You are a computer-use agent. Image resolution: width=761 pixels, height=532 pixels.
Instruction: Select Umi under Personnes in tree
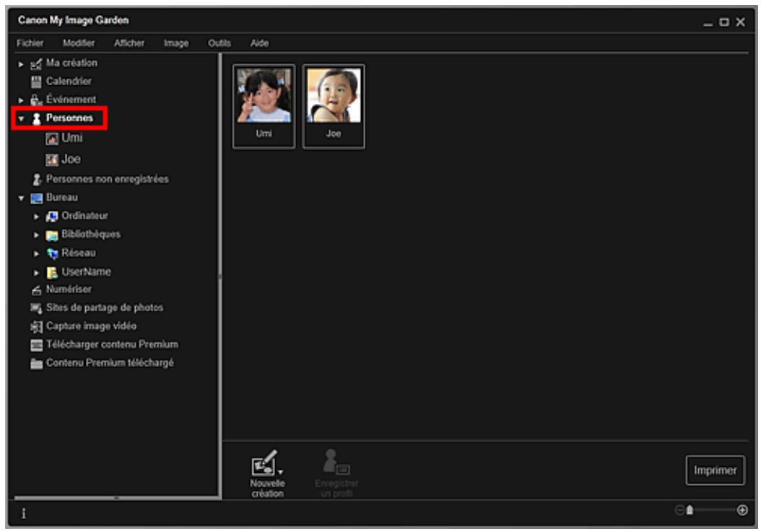click(x=71, y=137)
